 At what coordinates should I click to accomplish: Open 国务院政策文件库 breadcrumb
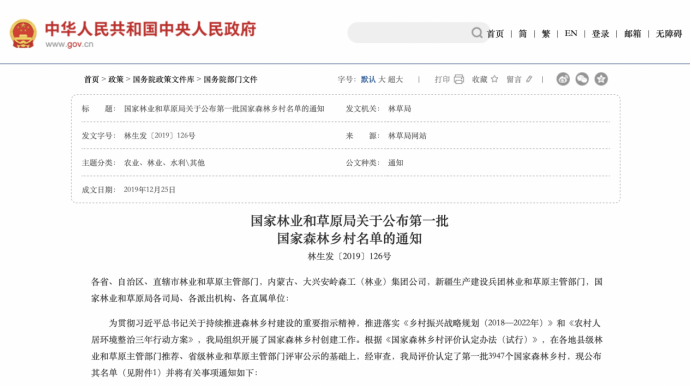[163, 79]
